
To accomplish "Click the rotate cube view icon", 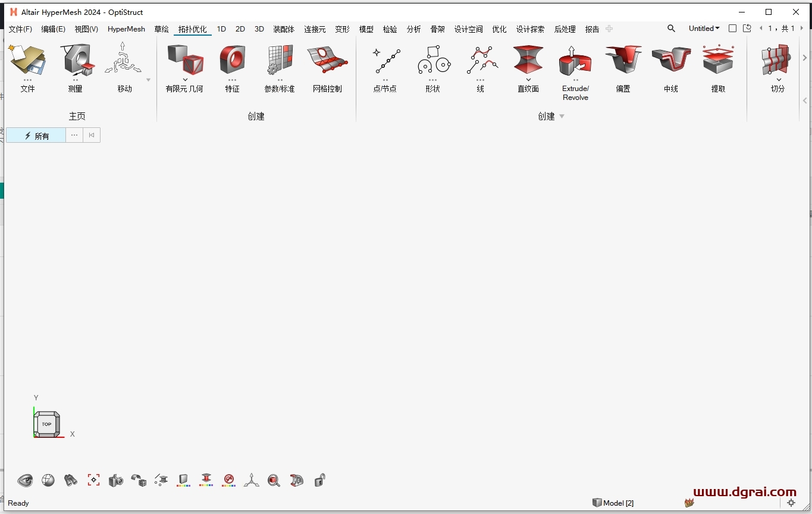I will pos(139,480).
